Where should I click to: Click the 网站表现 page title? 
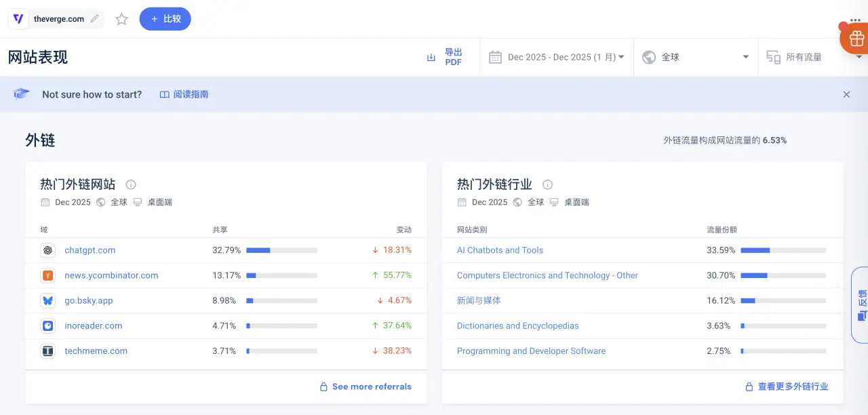coord(38,57)
